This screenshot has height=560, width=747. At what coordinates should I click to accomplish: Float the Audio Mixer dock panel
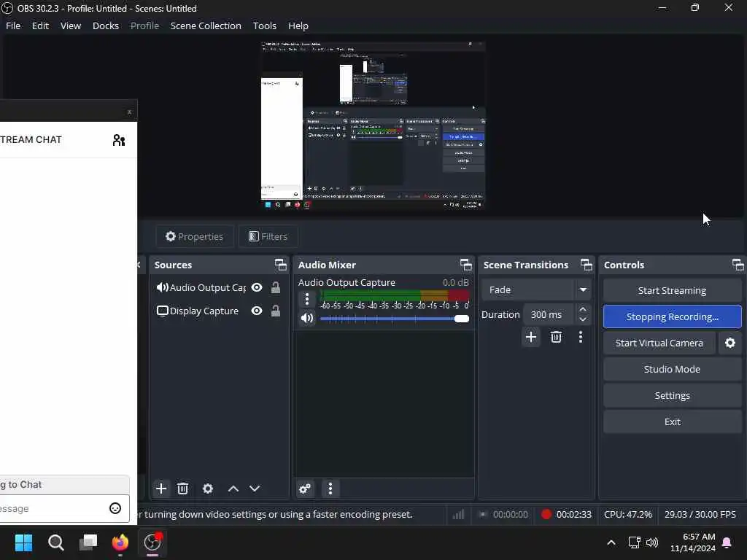tap(466, 265)
